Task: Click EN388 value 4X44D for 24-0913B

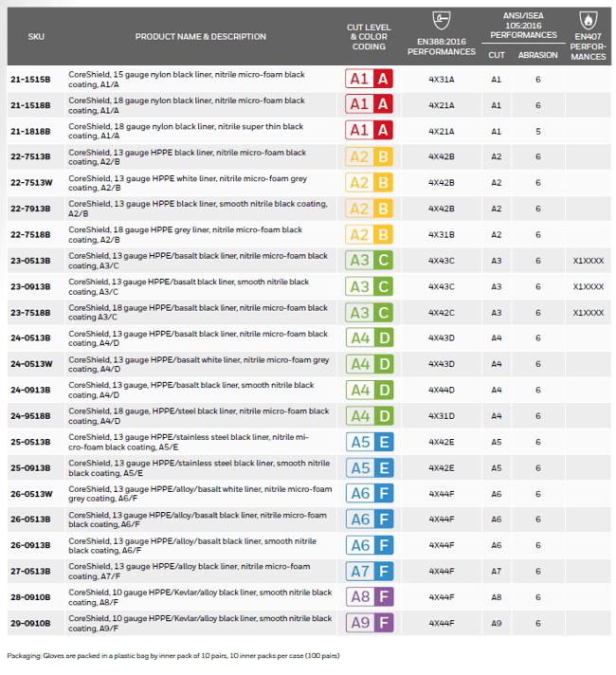Action: [442, 390]
